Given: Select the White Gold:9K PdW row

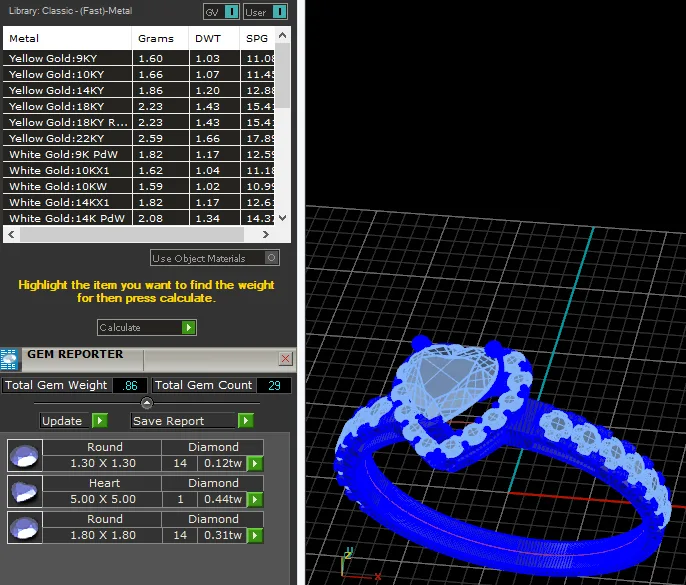Looking at the screenshot, I should coord(139,154).
